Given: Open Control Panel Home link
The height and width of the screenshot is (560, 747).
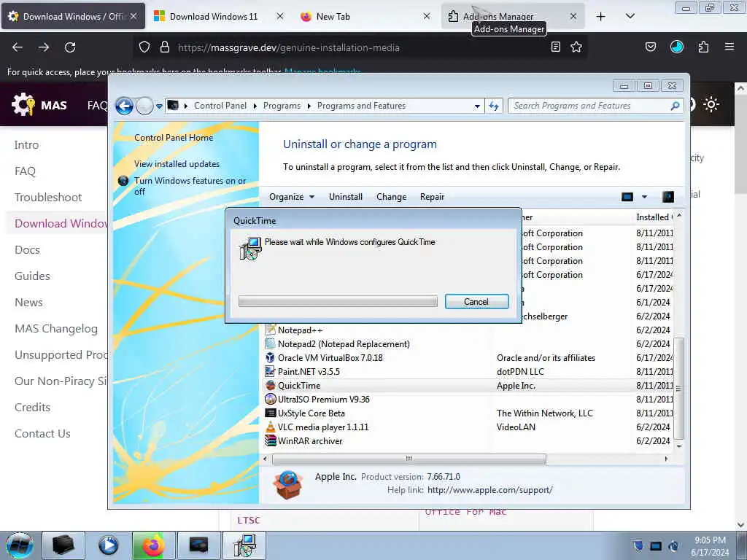Looking at the screenshot, I should [174, 138].
